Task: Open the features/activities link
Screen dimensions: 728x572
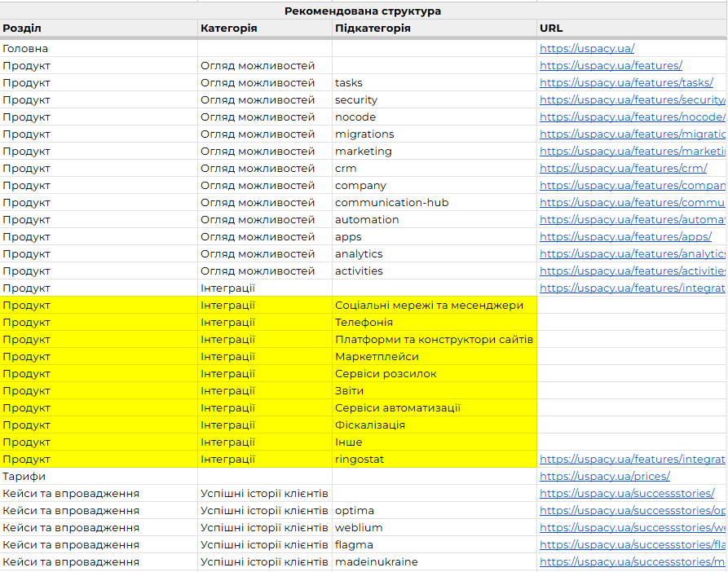Action: [632, 271]
